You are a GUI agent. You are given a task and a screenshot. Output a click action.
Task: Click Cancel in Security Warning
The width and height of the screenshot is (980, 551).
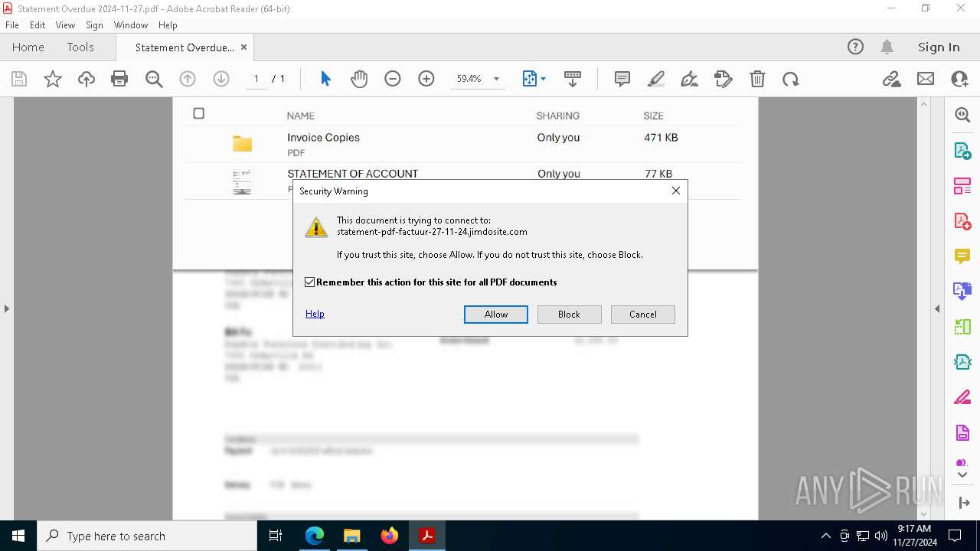click(x=643, y=315)
